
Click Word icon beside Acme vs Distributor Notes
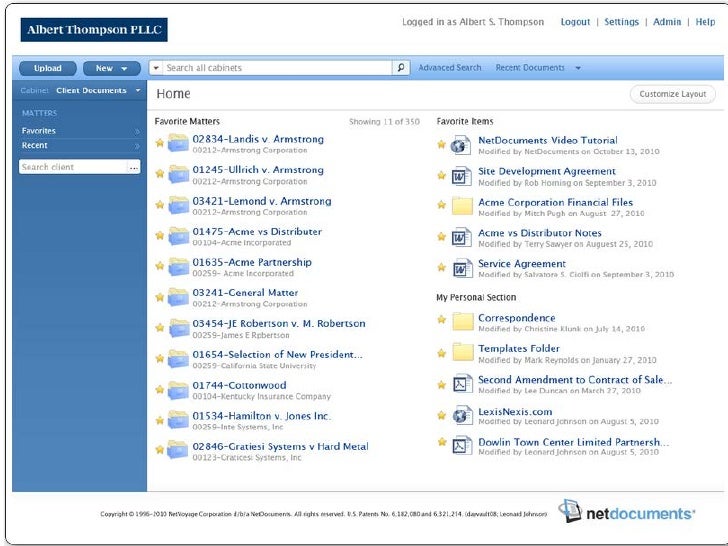(x=462, y=237)
